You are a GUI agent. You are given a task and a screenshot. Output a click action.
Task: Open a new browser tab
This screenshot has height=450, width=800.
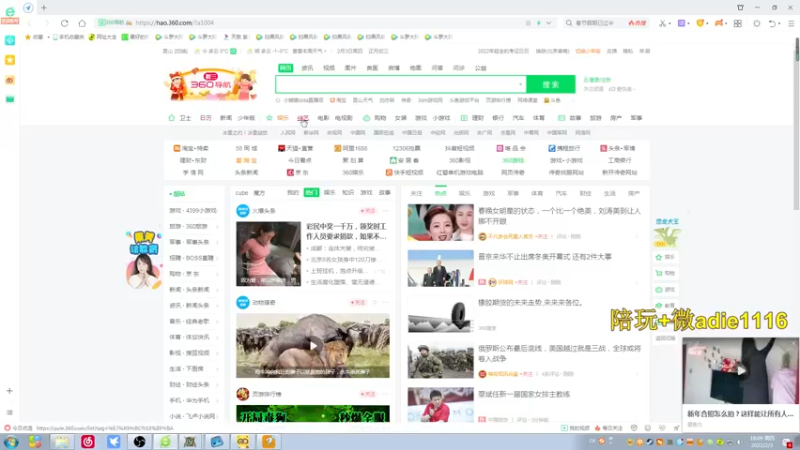tap(44, 8)
